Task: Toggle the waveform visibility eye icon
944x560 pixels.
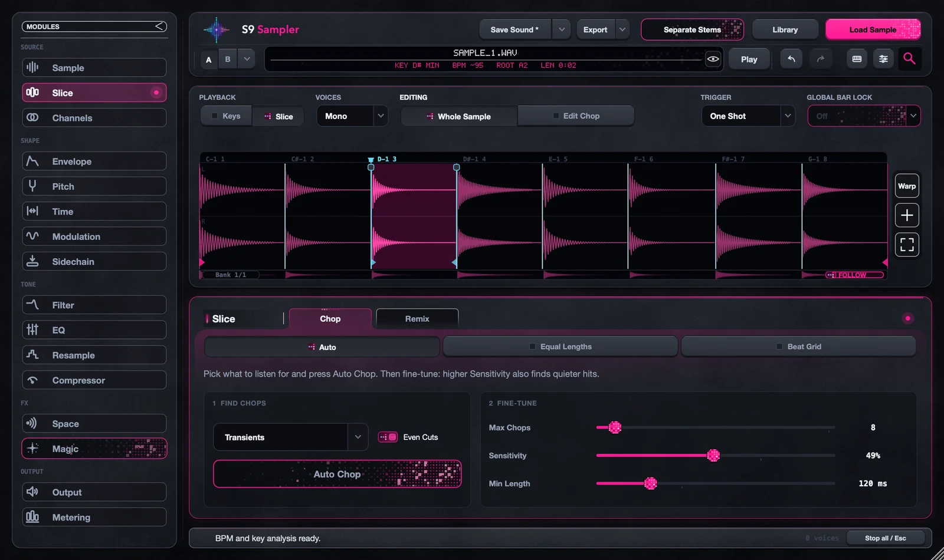Action: 713,59
